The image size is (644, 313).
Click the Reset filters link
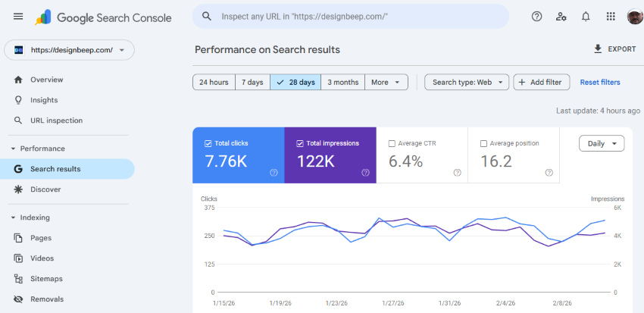(x=599, y=82)
